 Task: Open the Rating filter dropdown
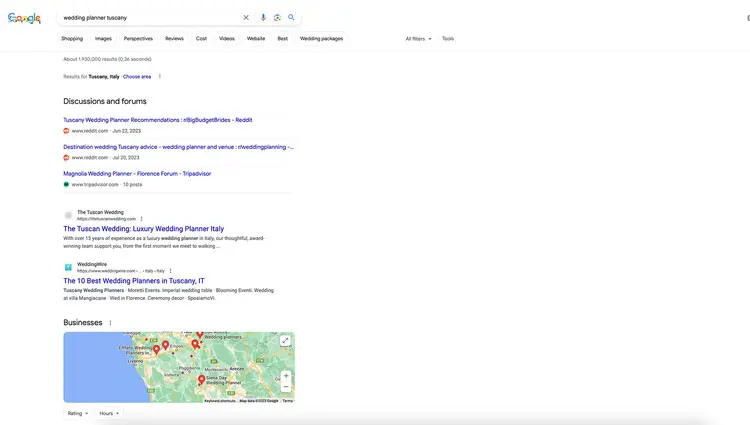[x=77, y=413]
